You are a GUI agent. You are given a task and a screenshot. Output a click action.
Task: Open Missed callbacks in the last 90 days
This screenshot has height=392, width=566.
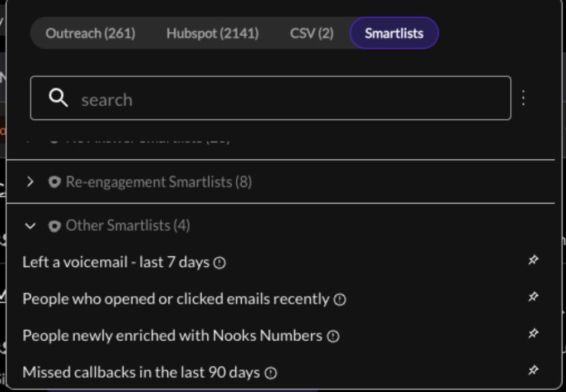click(141, 372)
